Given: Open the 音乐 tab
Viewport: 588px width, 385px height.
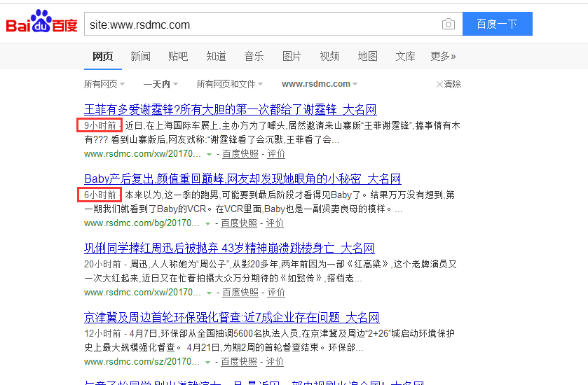Looking at the screenshot, I should tap(254, 56).
